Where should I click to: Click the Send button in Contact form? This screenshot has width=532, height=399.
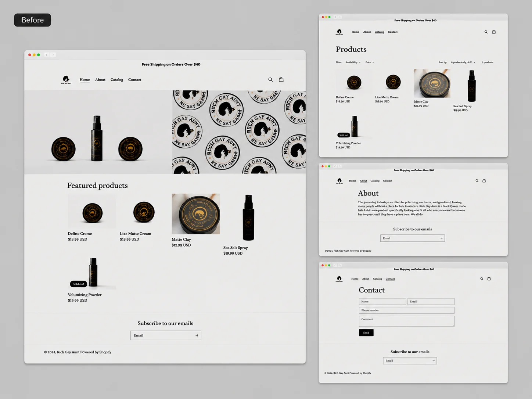click(x=366, y=333)
